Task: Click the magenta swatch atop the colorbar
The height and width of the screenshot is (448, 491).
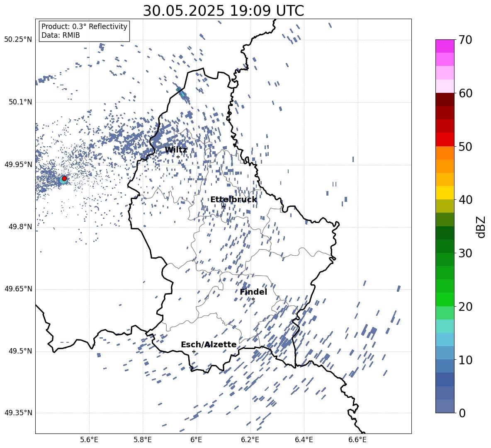Action: point(445,46)
